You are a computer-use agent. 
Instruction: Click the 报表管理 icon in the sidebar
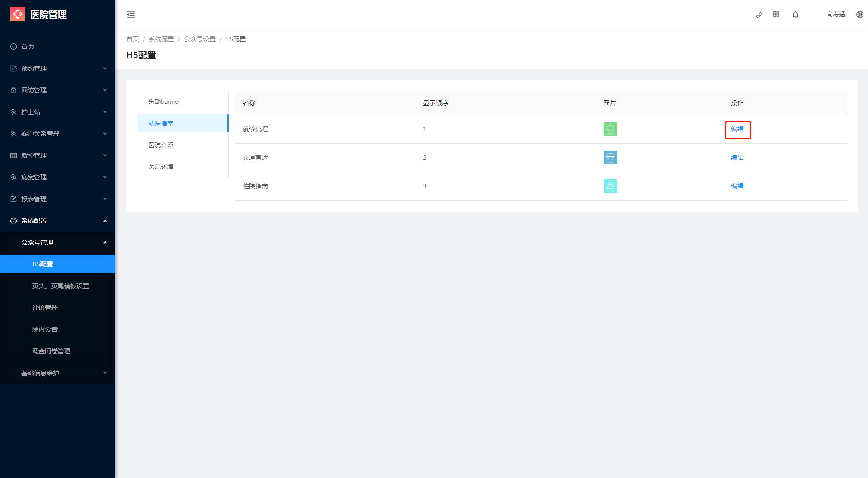14,199
